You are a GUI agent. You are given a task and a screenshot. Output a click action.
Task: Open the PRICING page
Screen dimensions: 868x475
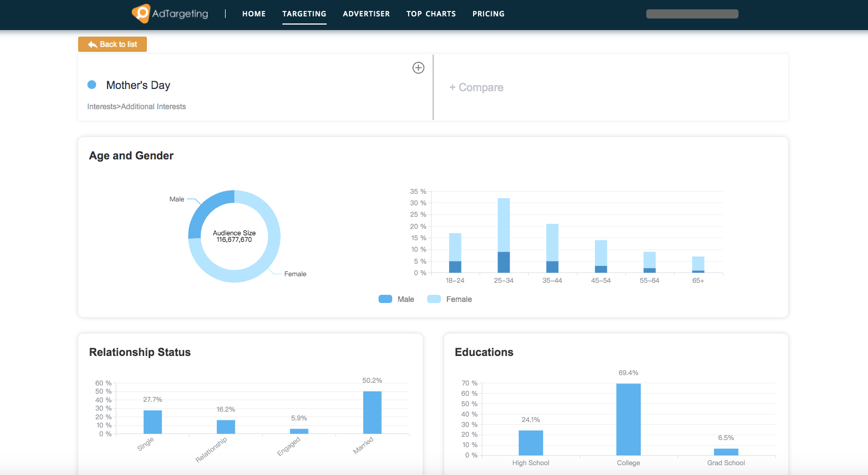tap(488, 14)
